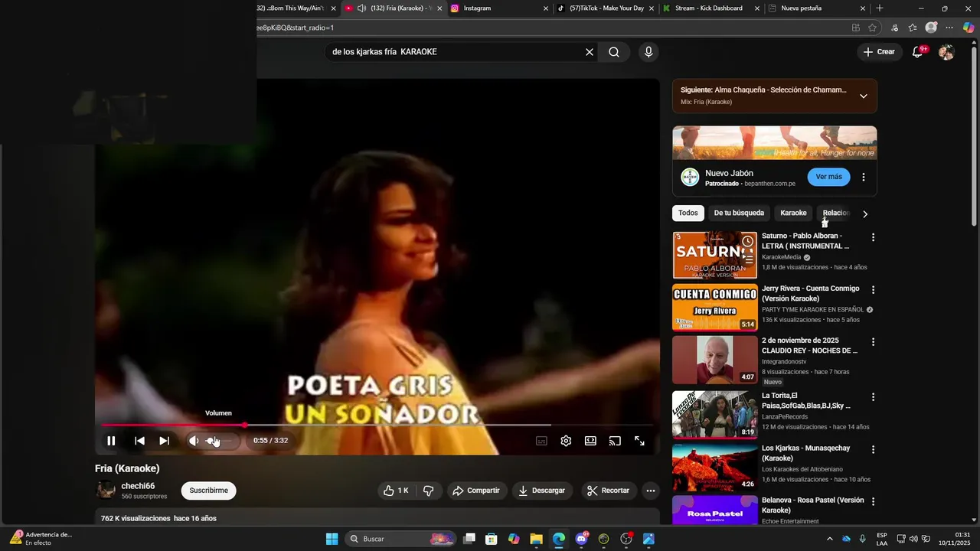Open the Edge profile icon
The height and width of the screenshot is (551, 980).
[x=931, y=28]
